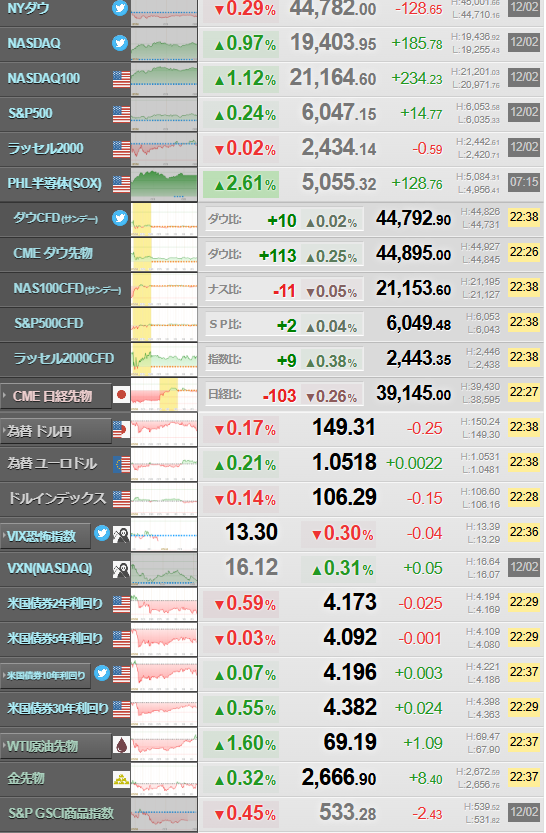This screenshot has height=833, width=546.
Task: Click the US flag next to PHL半導体(SOX)
Action: (x=121, y=184)
